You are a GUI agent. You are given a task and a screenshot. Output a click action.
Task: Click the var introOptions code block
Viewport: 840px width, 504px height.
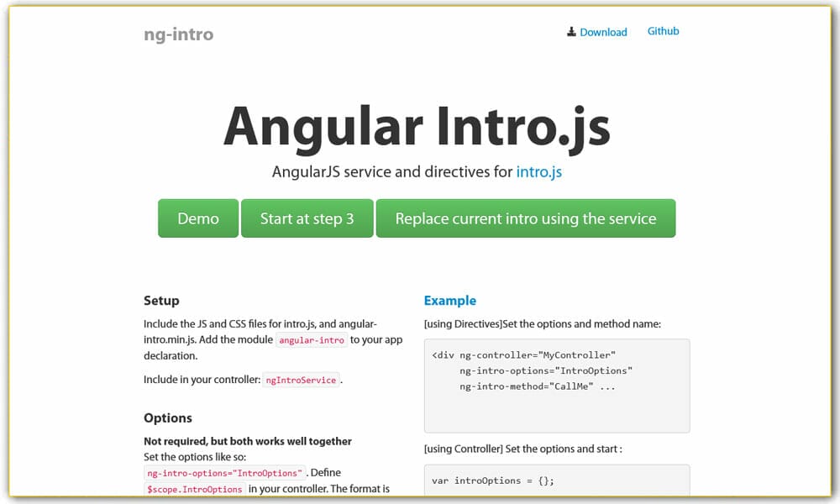coord(556,480)
